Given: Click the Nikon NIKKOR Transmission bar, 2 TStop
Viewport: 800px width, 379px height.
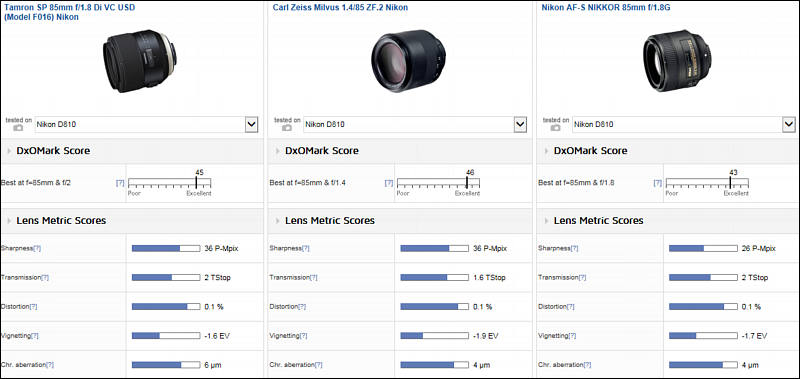Looking at the screenshot, I should [703, 277].
